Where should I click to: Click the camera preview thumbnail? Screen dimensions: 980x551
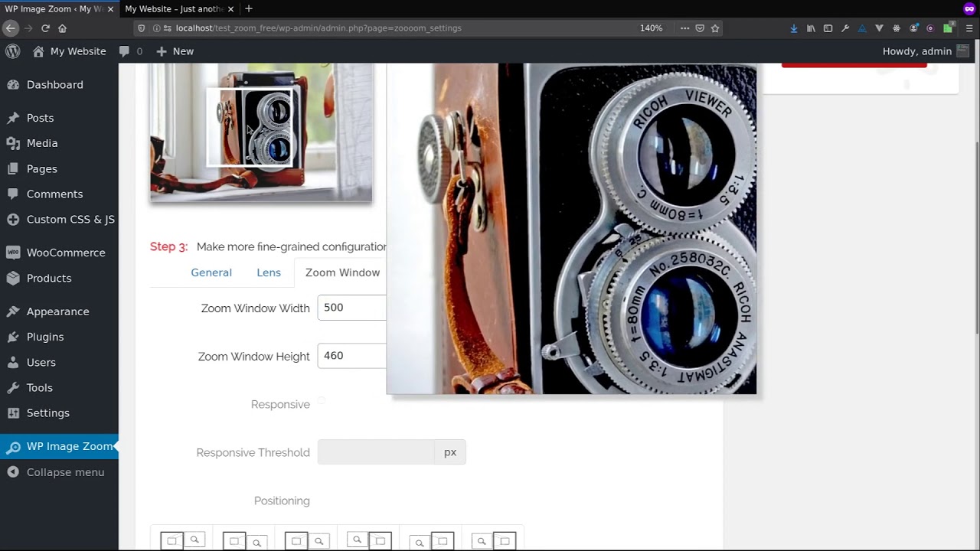[x=261, y=133]
